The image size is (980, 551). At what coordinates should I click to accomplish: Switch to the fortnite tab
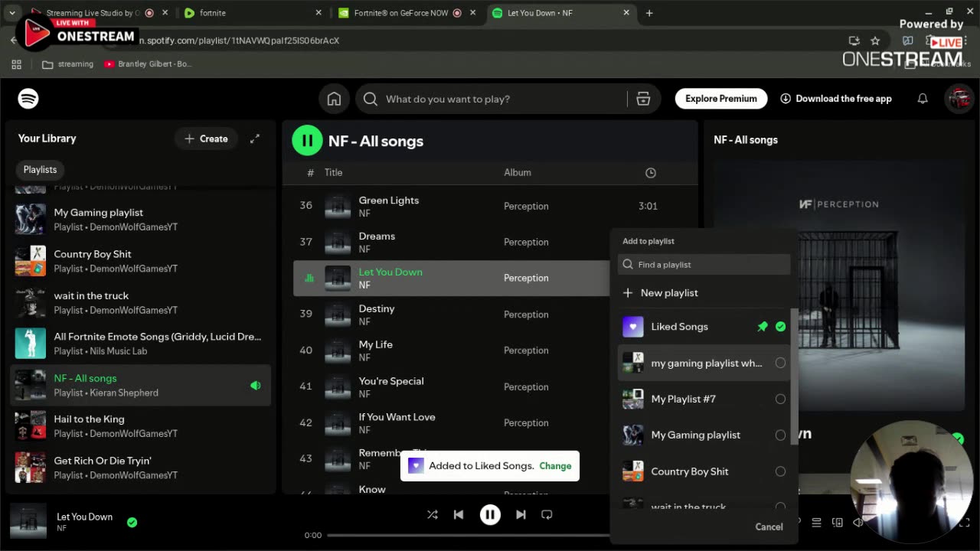pos(253,13)
